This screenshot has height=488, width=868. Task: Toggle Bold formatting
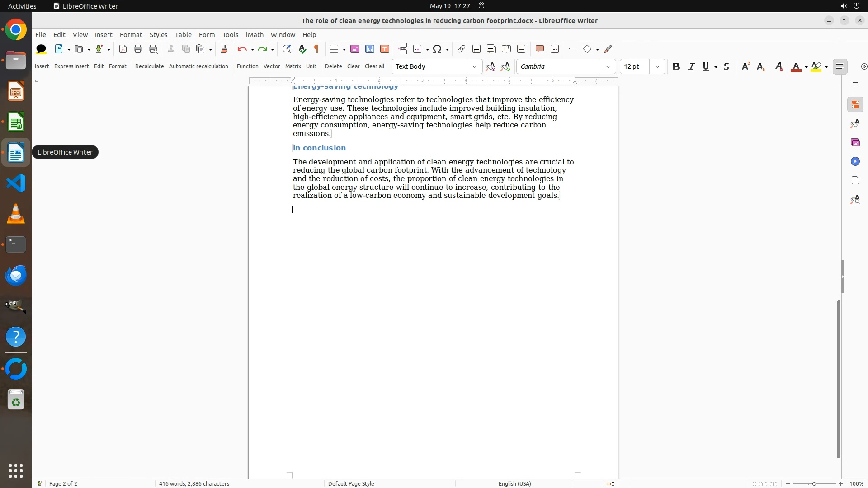tap(676, 66)
